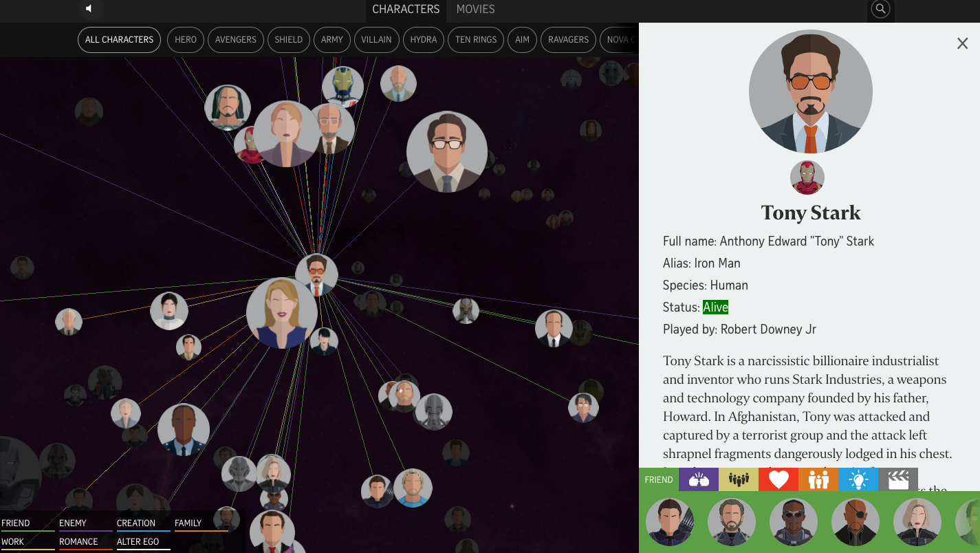Show movies via gray clapperboard icon
The height and width of the screenshot is (553, 980).
(x=898, y=479)
